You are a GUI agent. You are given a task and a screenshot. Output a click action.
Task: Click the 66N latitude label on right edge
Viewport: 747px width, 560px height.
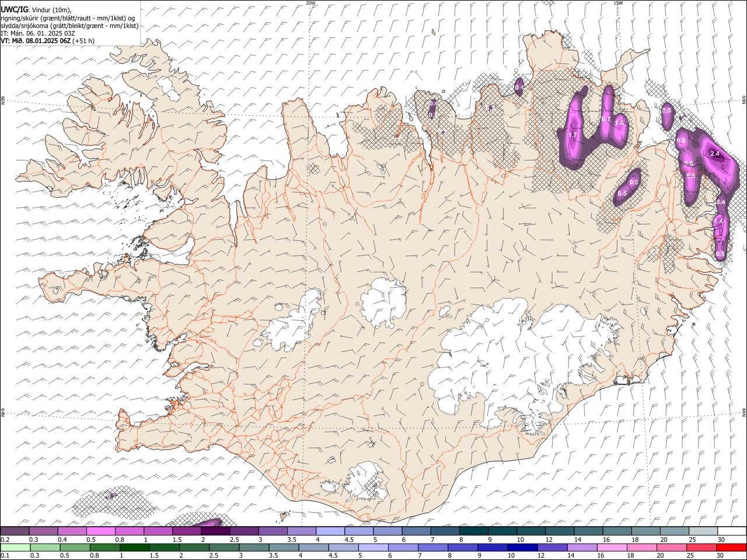point(744,101)
